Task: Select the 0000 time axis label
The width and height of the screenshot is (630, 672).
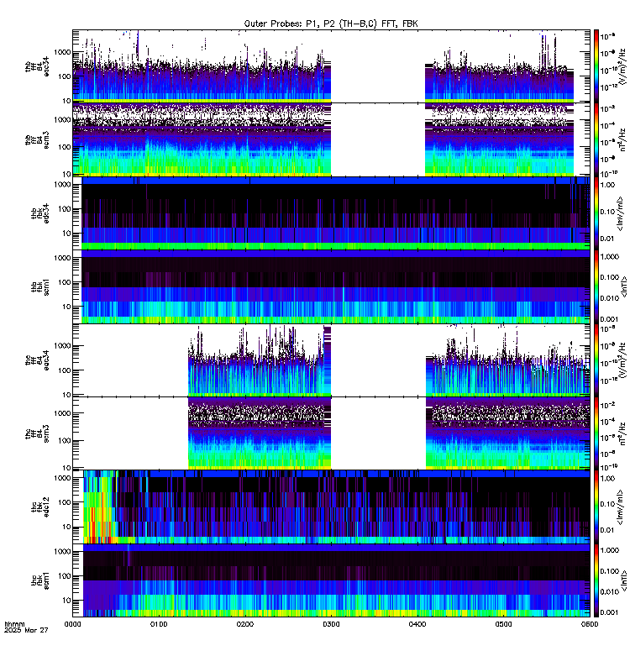Action: coord(72,624)
